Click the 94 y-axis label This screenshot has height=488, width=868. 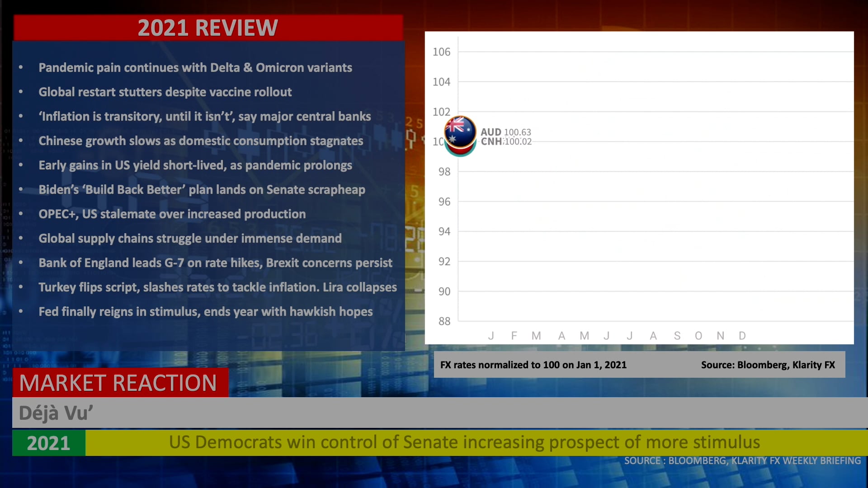(x=444, y=231)
